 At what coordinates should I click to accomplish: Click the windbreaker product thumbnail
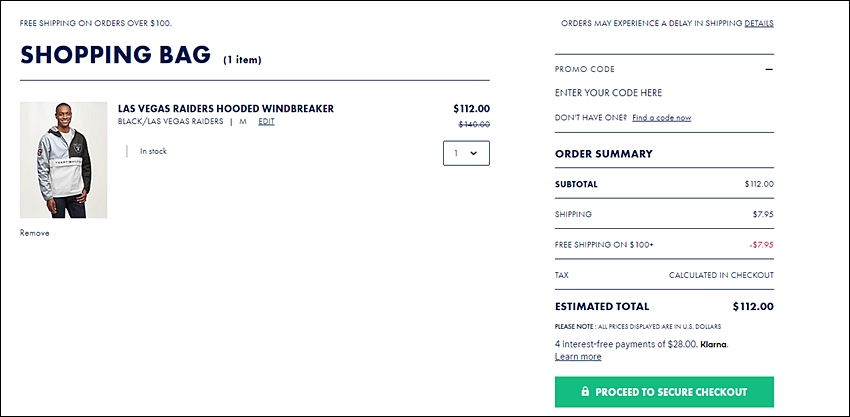[63, 160]
